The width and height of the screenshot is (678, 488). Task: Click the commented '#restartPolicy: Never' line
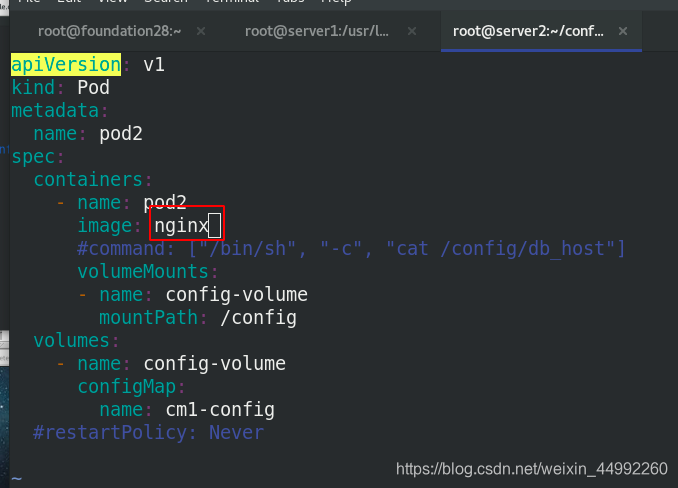(x=148, y=433)
